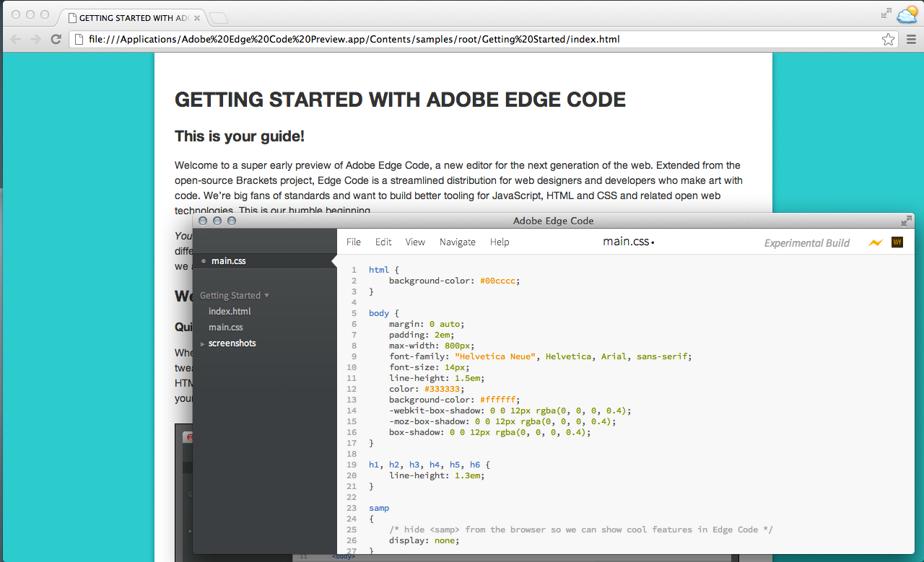The width and height of the screenshot is (924, 562).
Task: Open a new tab in Chrome
Action: point(218,17)
